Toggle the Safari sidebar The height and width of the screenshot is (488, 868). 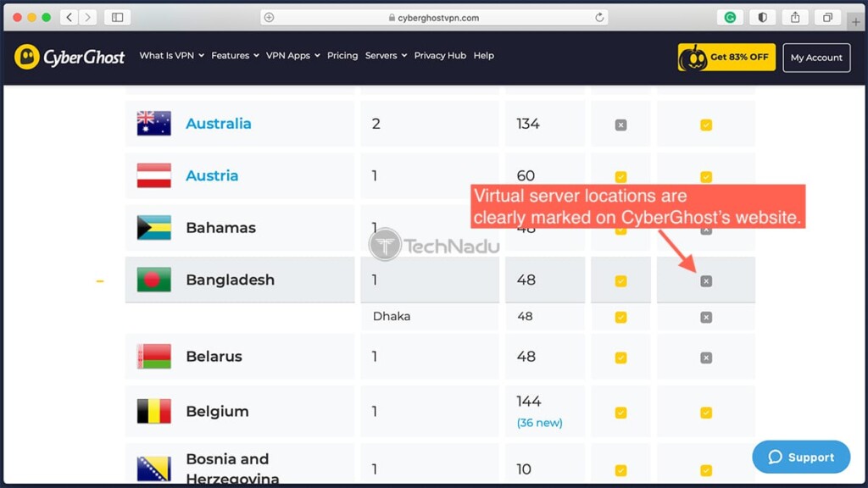point(117,17)
